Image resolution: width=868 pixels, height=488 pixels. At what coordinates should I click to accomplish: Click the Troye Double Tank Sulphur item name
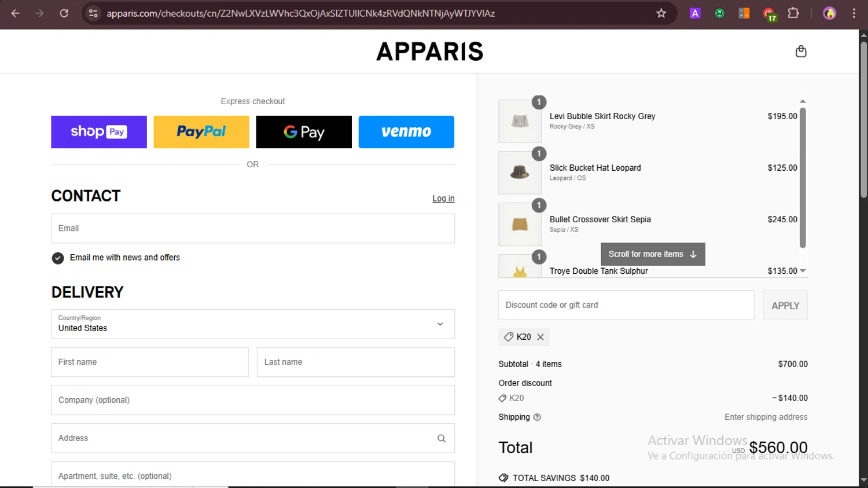click(599, 271)
